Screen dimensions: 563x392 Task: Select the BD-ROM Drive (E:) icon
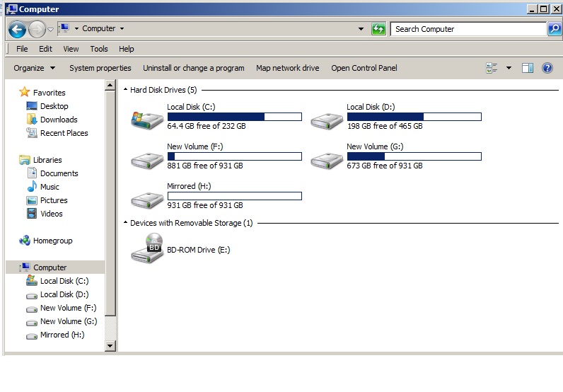coord(146,248)
